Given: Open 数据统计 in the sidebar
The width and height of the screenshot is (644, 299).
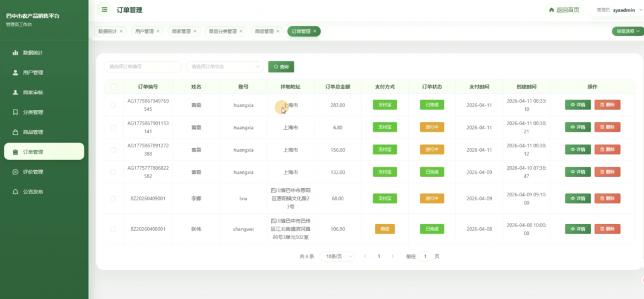Looking at the screenshot, I should pos(44,53).
